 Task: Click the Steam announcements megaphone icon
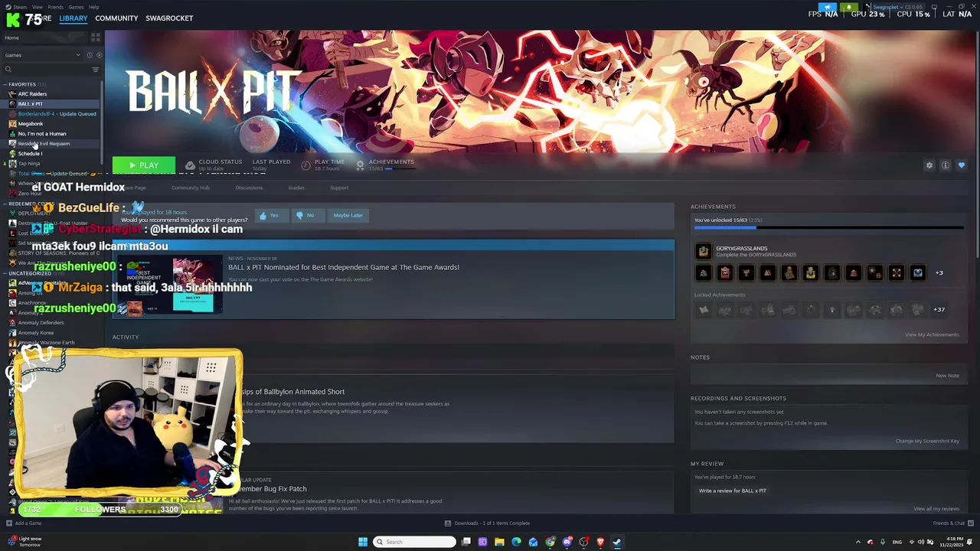[x=828, y=8]
